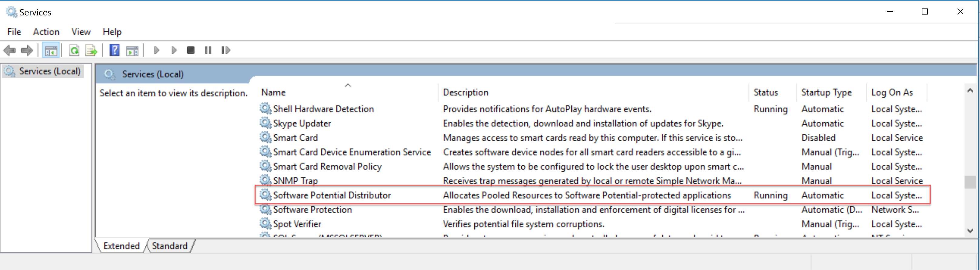Viewport: 980px width, 270px height.
Task: Click the gear icon beside Smart Card
Action: point(265,137)
